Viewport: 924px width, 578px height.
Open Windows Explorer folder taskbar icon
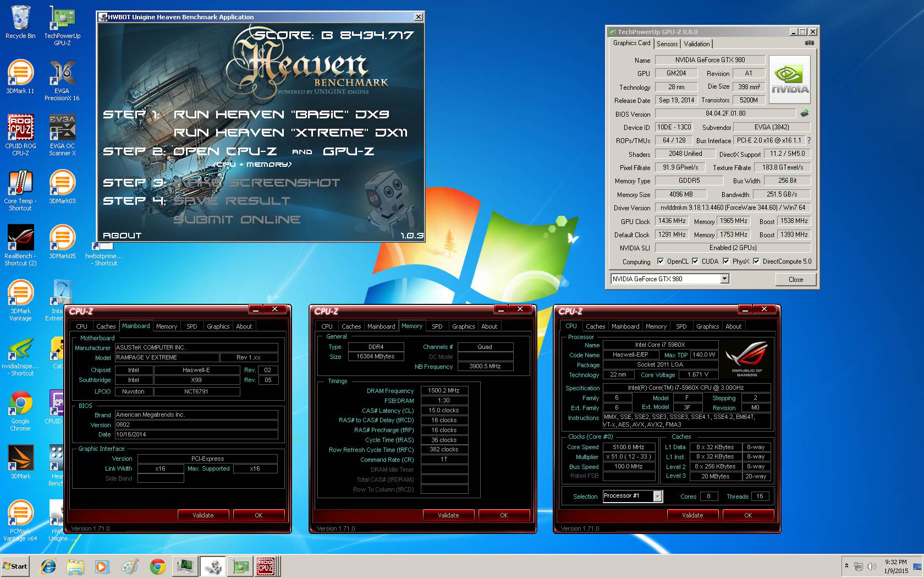75,566
